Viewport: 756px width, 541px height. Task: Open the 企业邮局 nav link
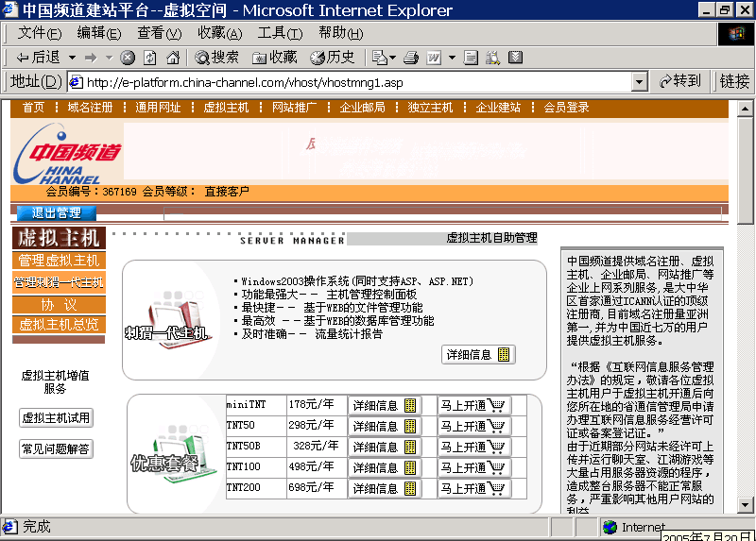(362, 108)
